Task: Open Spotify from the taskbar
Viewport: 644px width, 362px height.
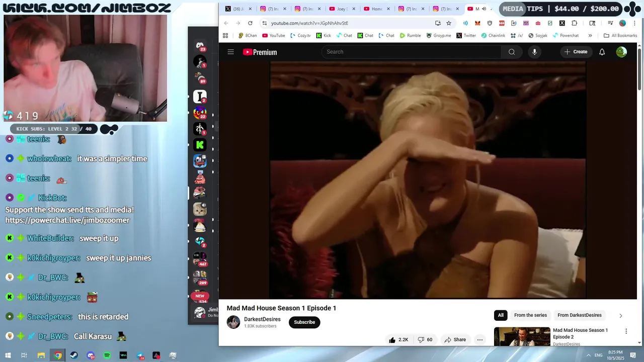Action: click(107, 355)
